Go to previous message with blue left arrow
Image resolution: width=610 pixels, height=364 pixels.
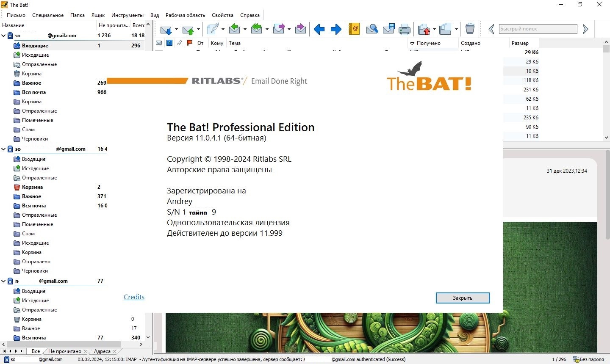pos(319,29)
